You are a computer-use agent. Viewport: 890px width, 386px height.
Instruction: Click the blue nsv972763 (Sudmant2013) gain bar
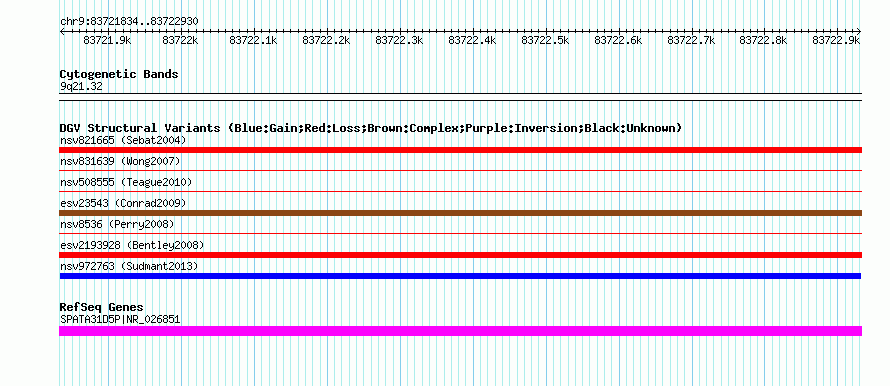460,276
